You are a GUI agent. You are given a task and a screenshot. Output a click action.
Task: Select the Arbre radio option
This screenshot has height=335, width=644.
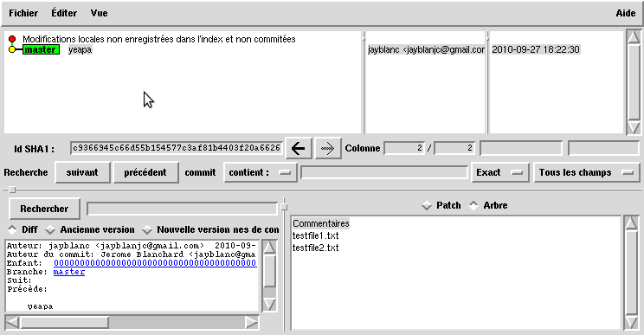488,205
